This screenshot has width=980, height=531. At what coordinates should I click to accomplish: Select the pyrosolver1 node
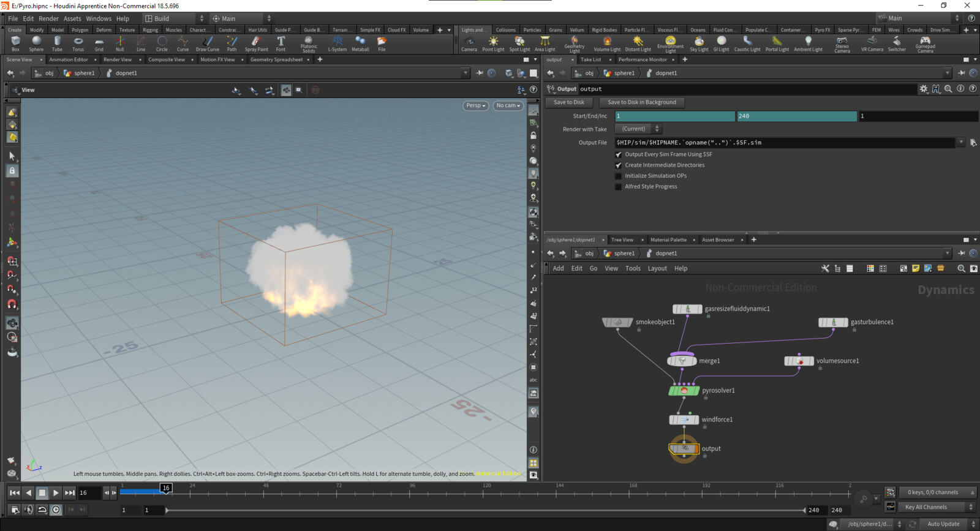tap(684, 390)
